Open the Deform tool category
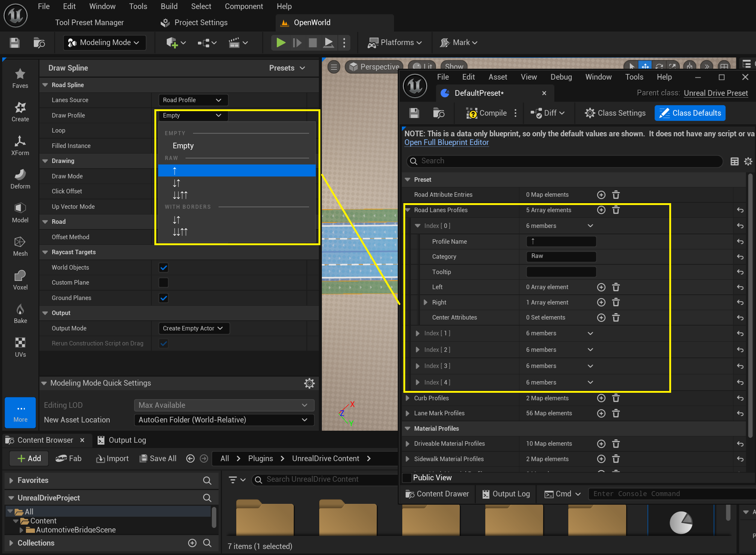The image size is (756, 555). pos(20,179)
